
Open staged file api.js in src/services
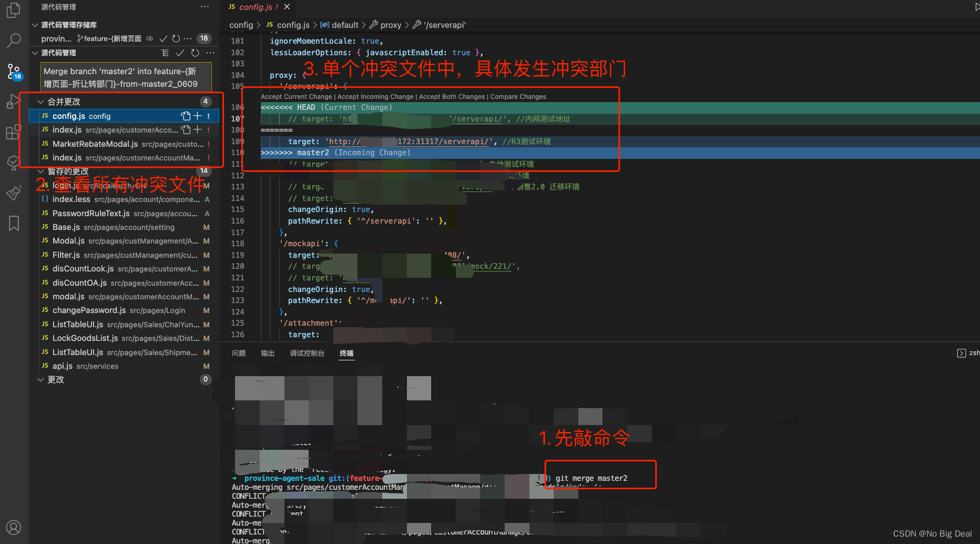[x=124, y=366]
